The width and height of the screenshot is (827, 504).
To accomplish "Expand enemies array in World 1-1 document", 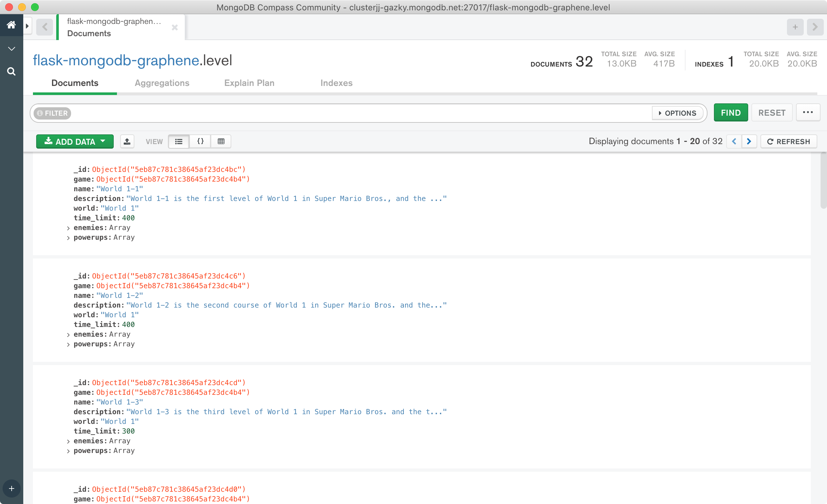I will coord(68,228).
